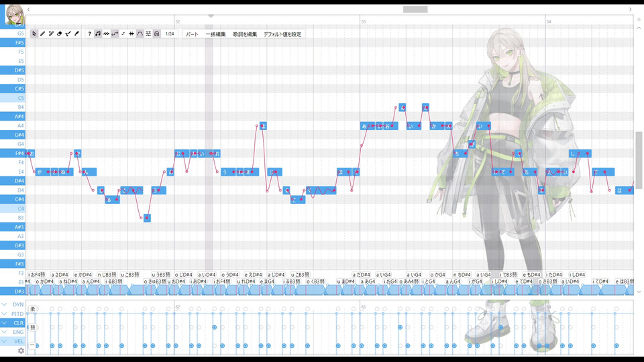Click phoneme label 'u うB3弱'
This screenshot has height=362, width=644.
[x=161, y=275]
